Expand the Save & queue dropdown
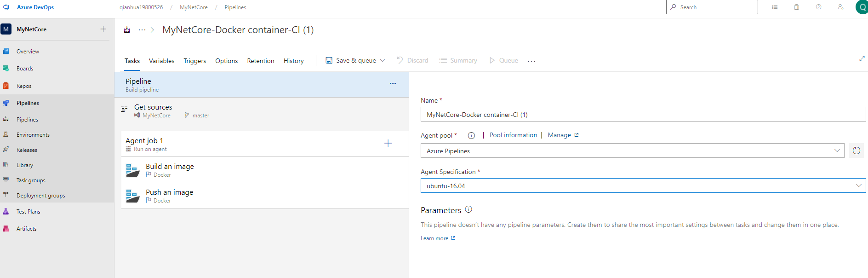 pyautogui.click(x=383, y=60)
